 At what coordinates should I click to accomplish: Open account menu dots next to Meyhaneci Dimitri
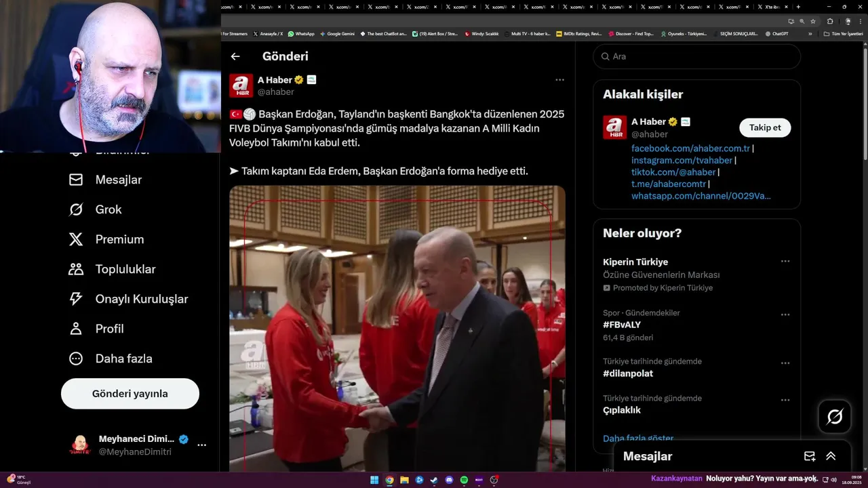(201, 445)
